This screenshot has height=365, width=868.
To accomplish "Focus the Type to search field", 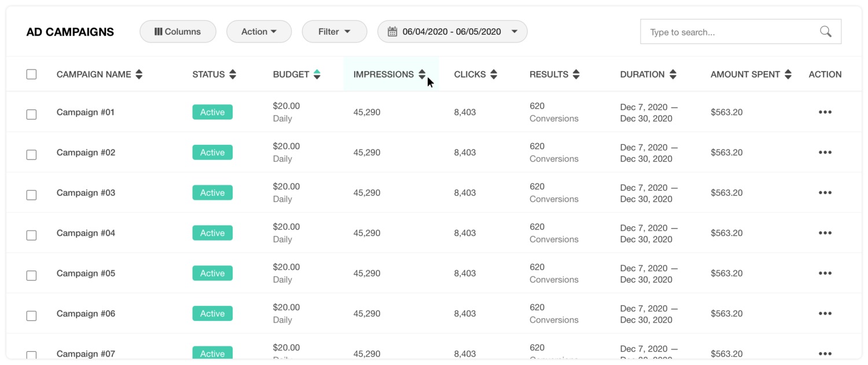I will tap(729, 32).
